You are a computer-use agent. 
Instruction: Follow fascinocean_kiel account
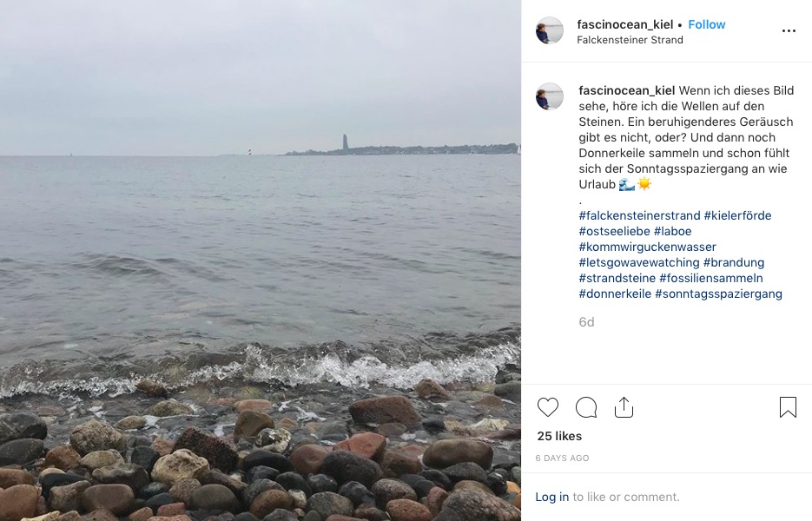pos(706,24)
